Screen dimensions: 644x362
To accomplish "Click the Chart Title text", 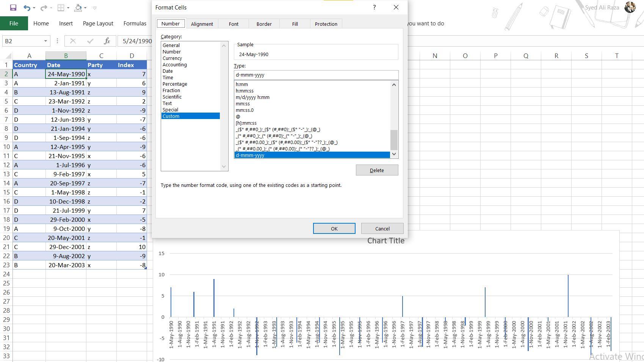I will click(385, 241).
